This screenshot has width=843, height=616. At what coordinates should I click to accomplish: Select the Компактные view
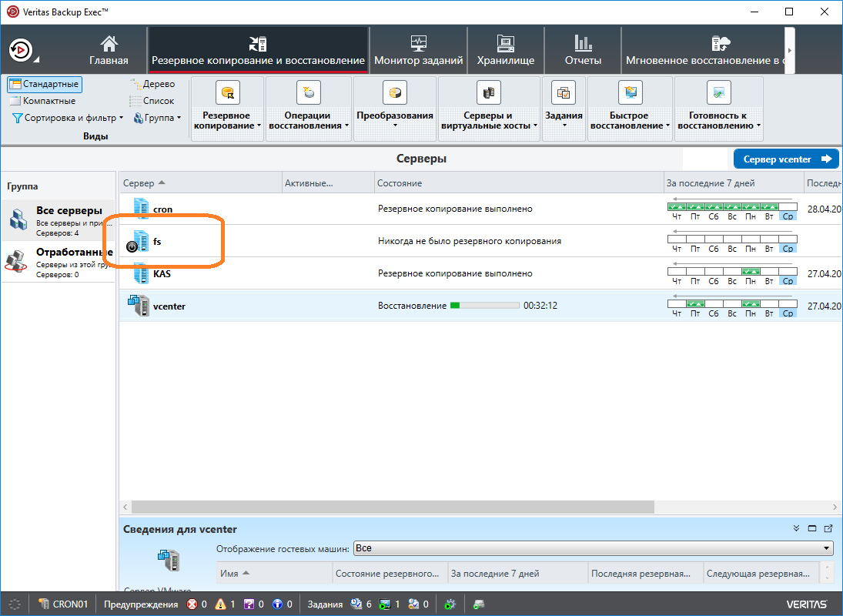coord(43,101)
